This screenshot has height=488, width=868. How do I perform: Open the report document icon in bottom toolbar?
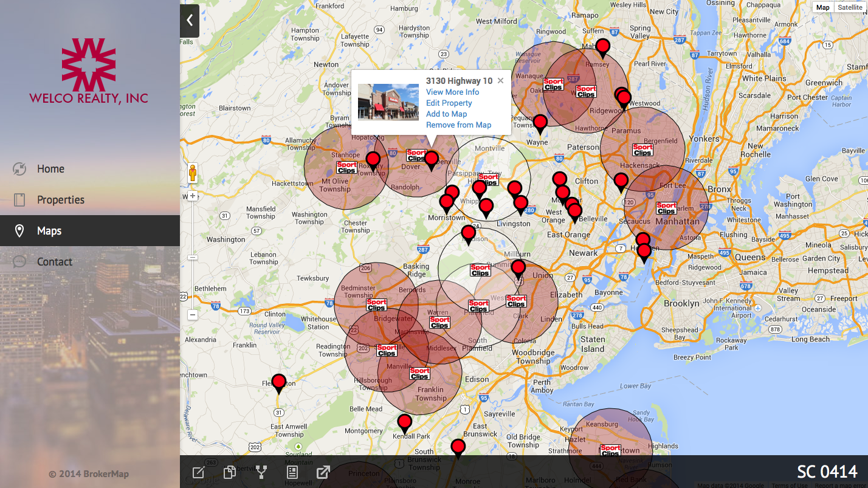tap(292, 472)
